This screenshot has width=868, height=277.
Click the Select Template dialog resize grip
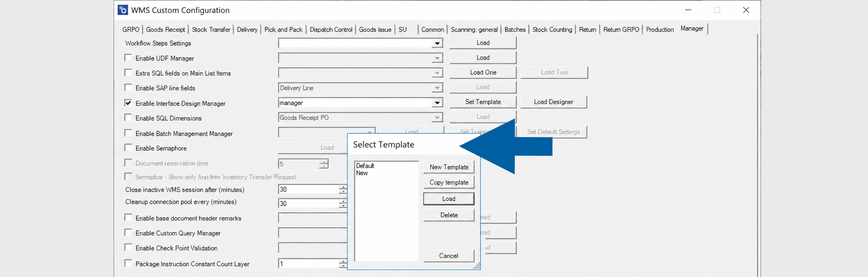[477, 266]
